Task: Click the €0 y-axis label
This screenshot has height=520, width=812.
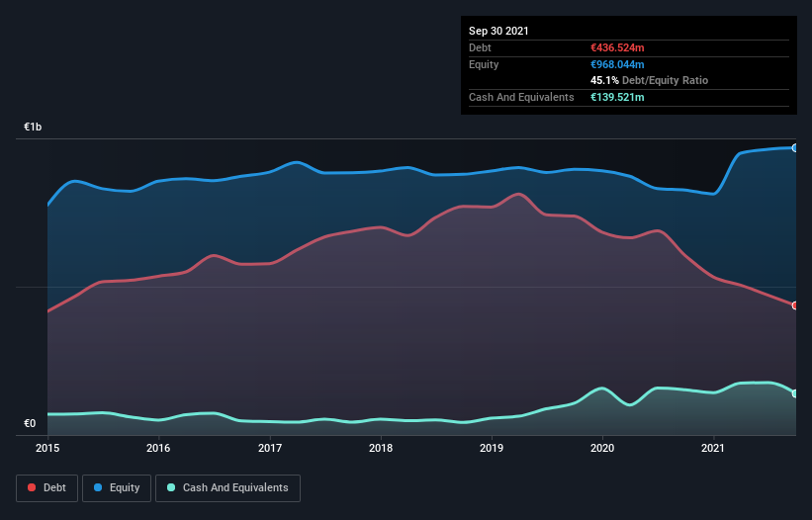Action: (x=30, y=423)
